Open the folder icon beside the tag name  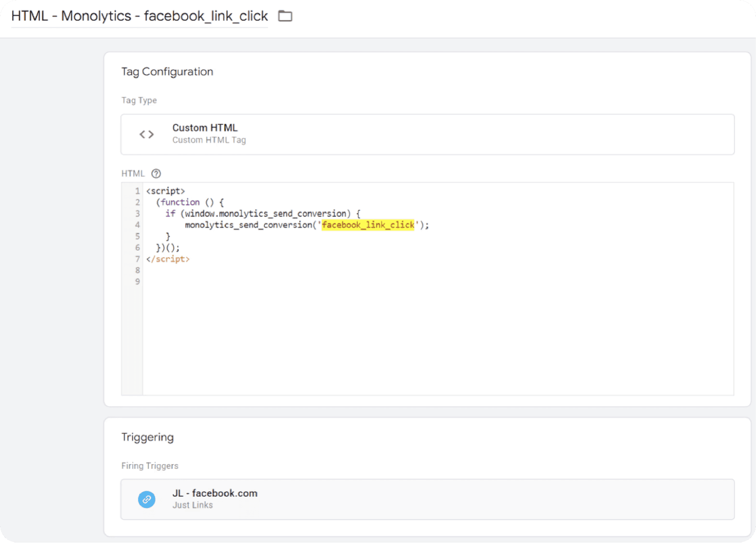tap(285, 16)
